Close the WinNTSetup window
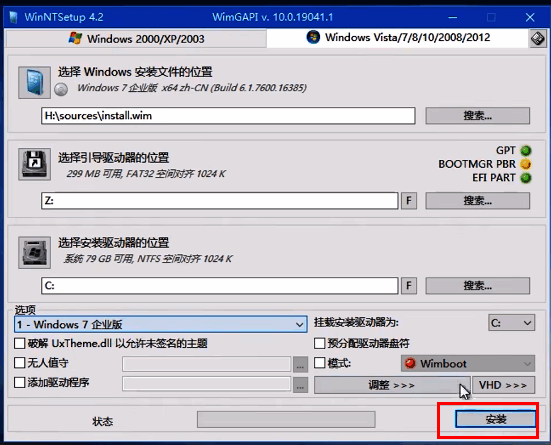The image size is (551, 445). [530, 17]
